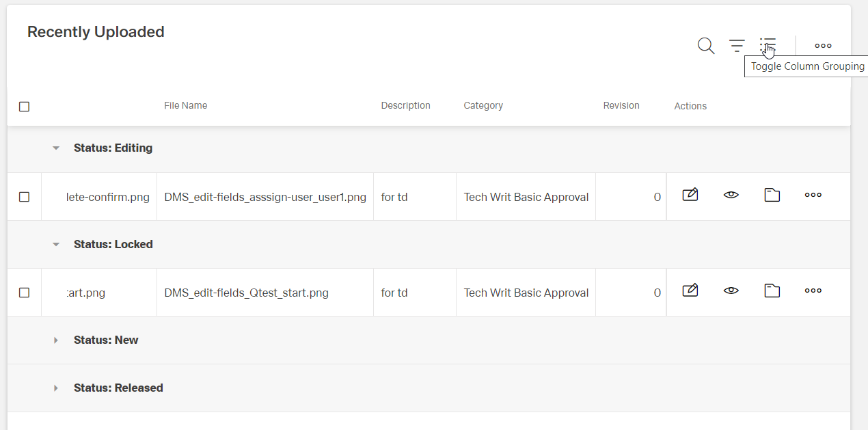The height and width of the screenshot is (430, 868).
Task: Collapse the Status: Editing group
Action: point(56,148)
